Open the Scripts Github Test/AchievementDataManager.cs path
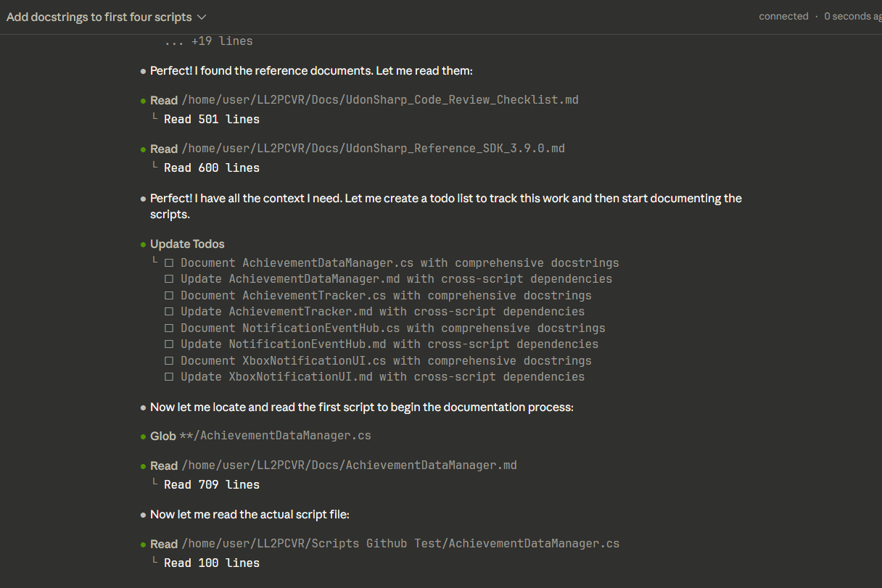 pos(400,544)
